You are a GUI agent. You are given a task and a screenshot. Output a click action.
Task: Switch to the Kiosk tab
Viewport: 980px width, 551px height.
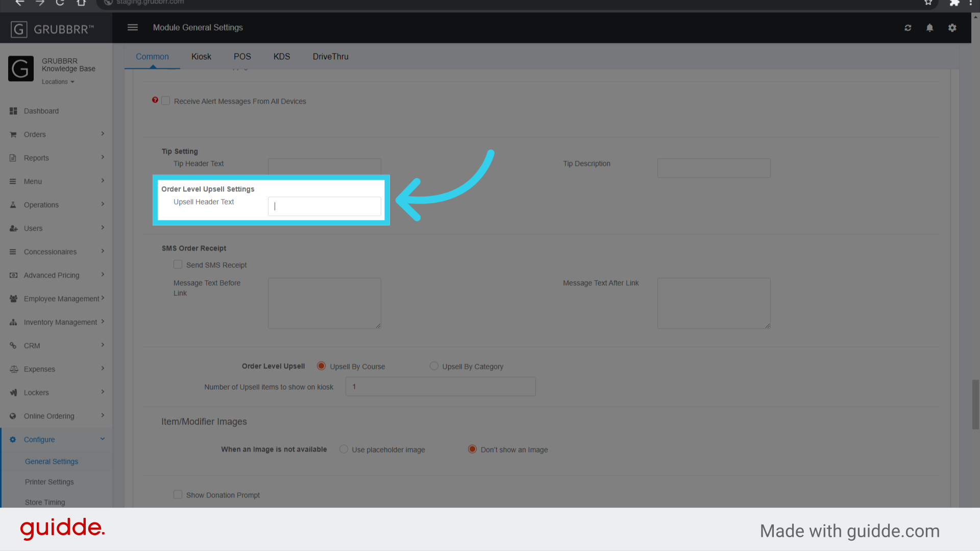pos(201,57)
